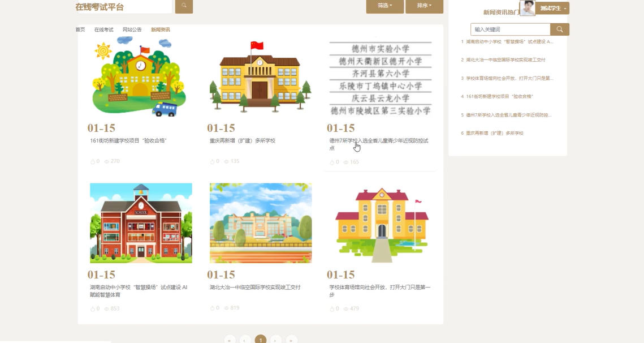Open hot news item 2 湖北大冶一中
The height and width of the screenshot is (343, 644).
[504, 59]
